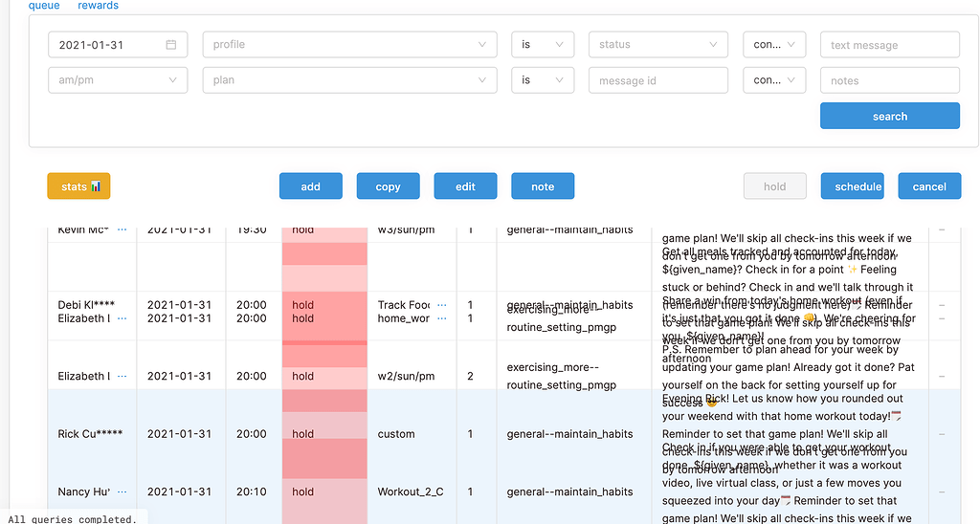Click the date field showing 2021-01-31

[x=118, y=45]
